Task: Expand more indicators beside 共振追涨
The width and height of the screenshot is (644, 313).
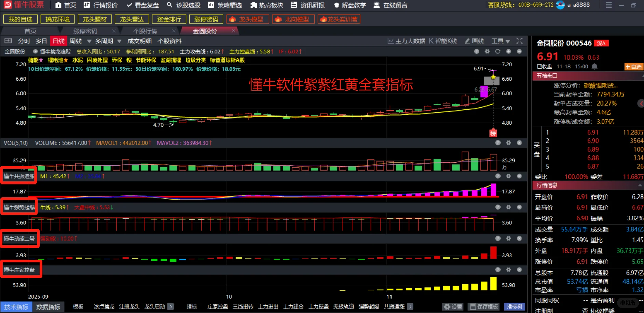Action: pyautogui.click(x=412, y=307)
